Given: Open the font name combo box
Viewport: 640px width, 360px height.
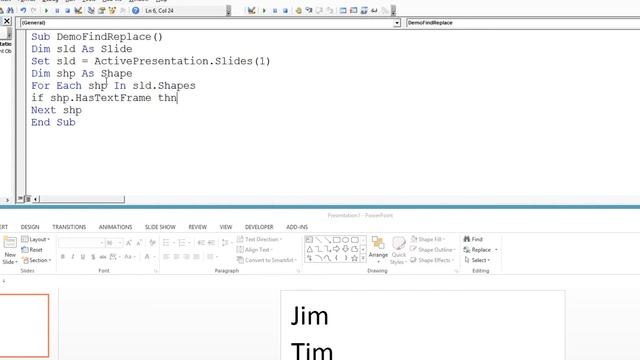Looking at the screenshot, I should coord(81,243).
